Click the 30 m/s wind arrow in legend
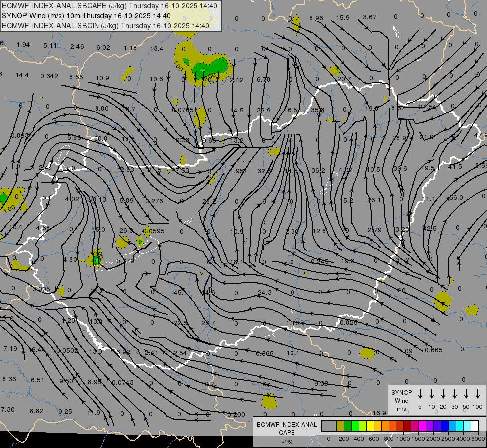The width and height of the screenshot is (487, 448). [454, 394]
